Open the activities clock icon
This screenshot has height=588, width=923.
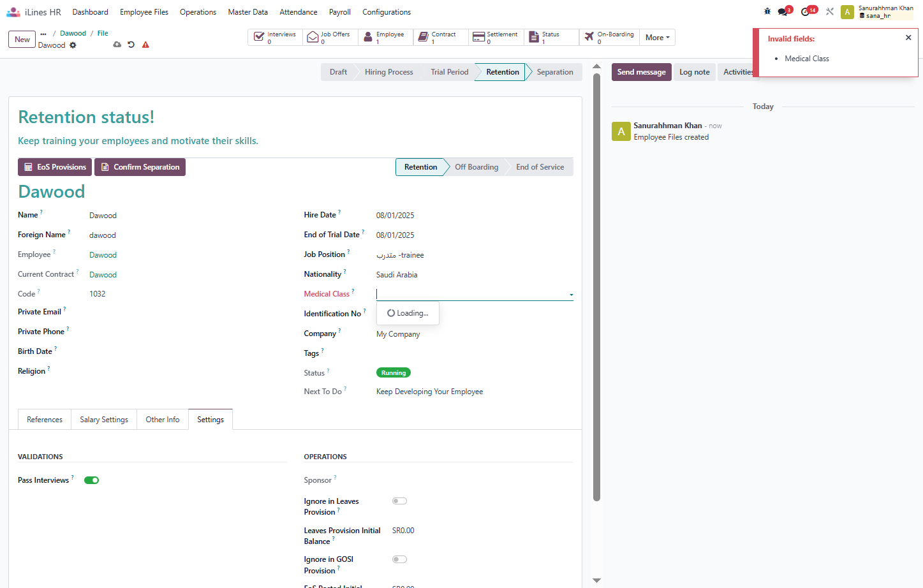(806, 11)
